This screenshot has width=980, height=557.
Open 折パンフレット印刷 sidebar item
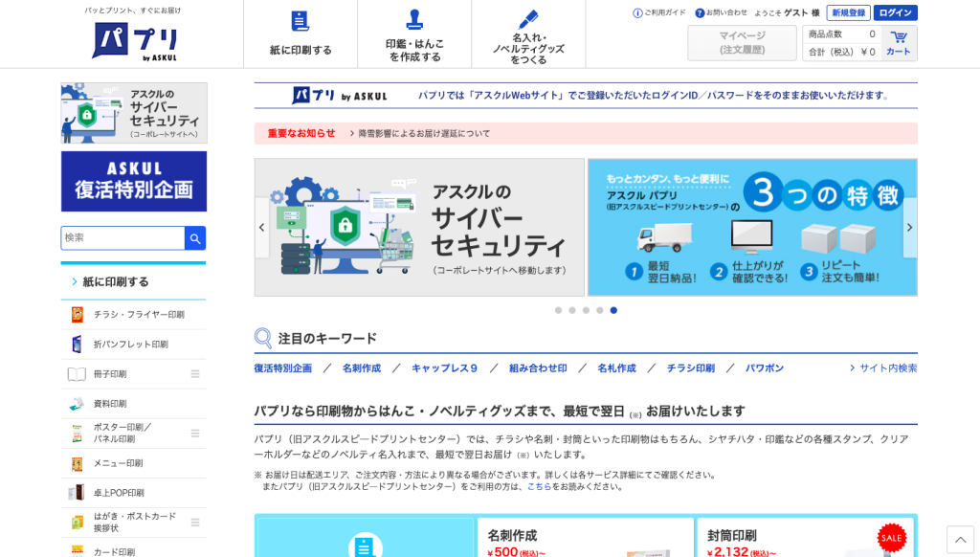[130, 345]
